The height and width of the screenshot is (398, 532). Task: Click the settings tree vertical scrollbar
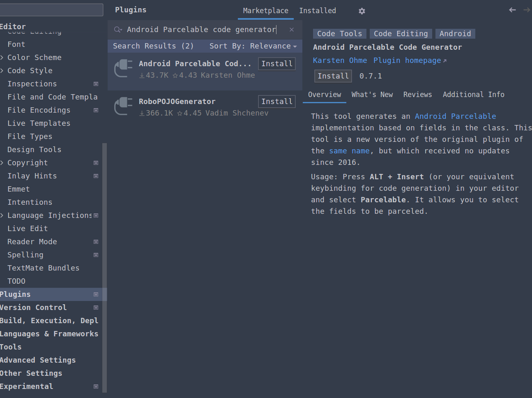pos(104,267)
